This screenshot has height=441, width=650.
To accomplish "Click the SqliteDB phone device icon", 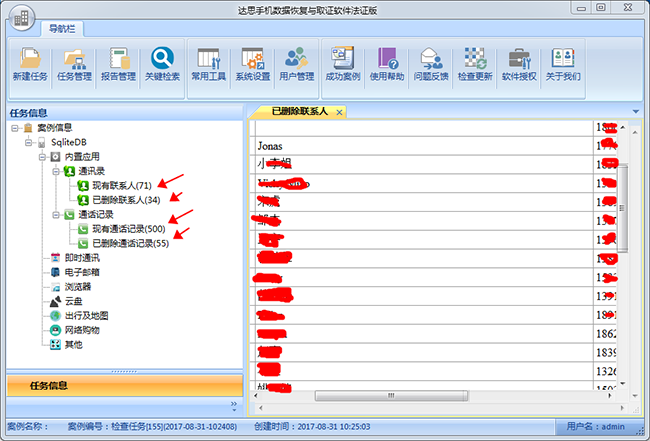I will point(41,143).
